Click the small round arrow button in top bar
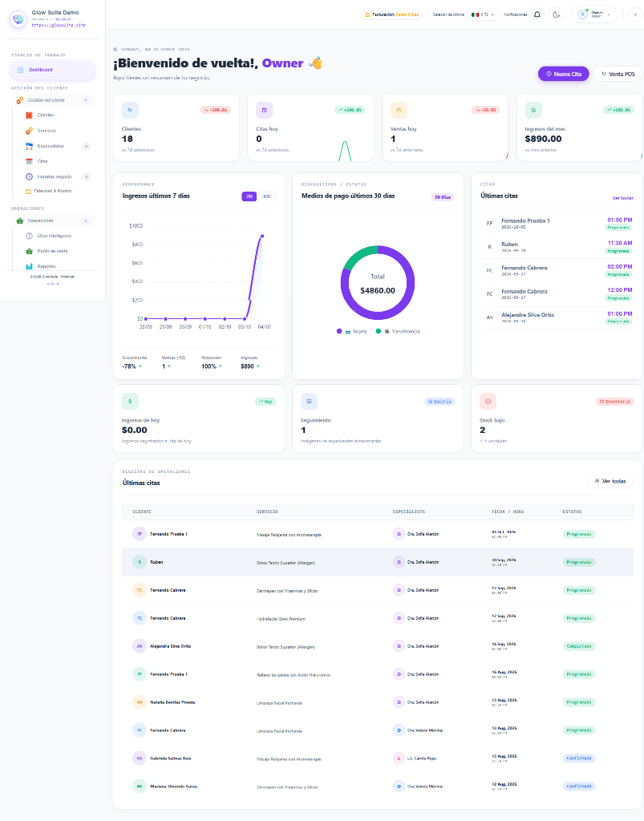 (636, 14)
